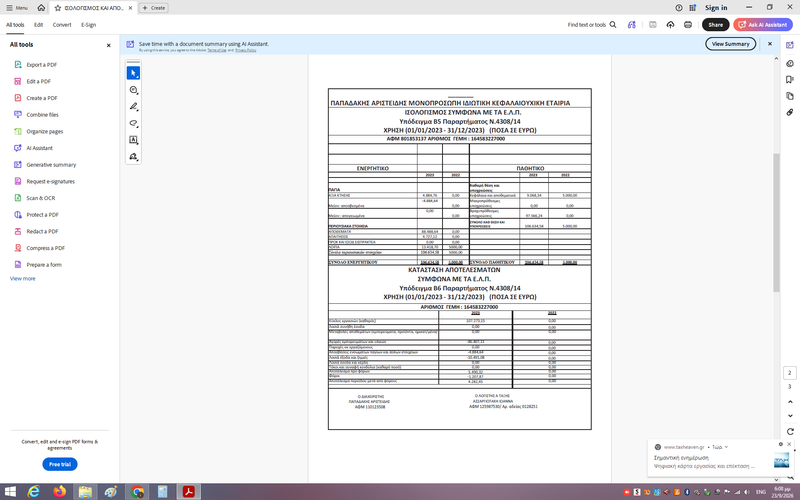Open the Redact a PDF tool

pos(36,231)
